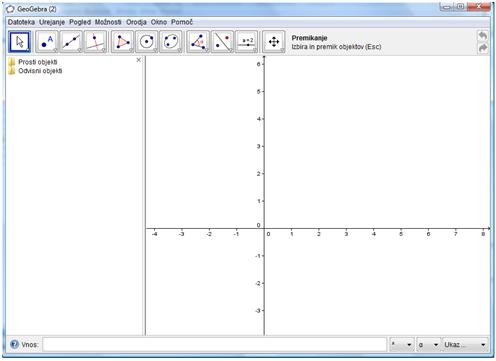Select the Angle tool
The height and width of the screenshot is (361, 496).
pos(198,42)
